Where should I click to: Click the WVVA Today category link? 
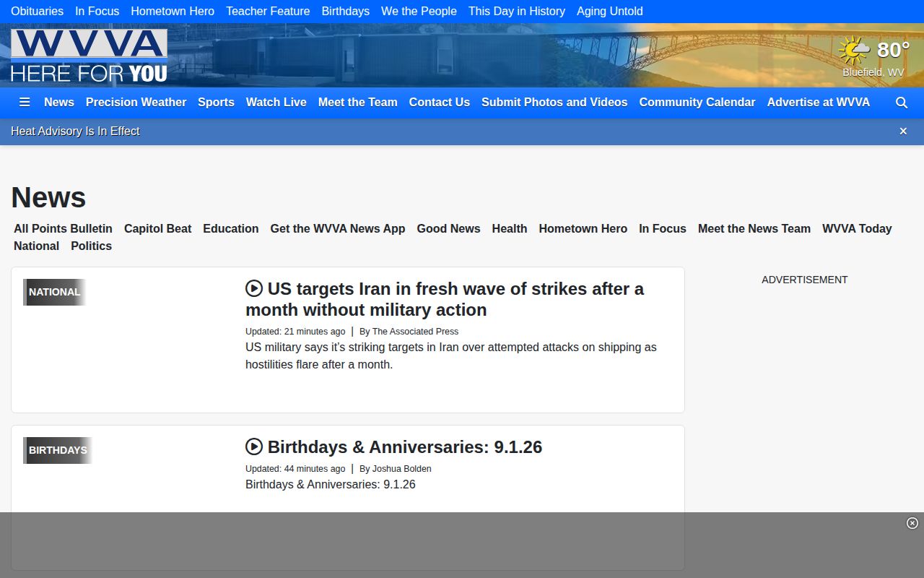[857, 229]
